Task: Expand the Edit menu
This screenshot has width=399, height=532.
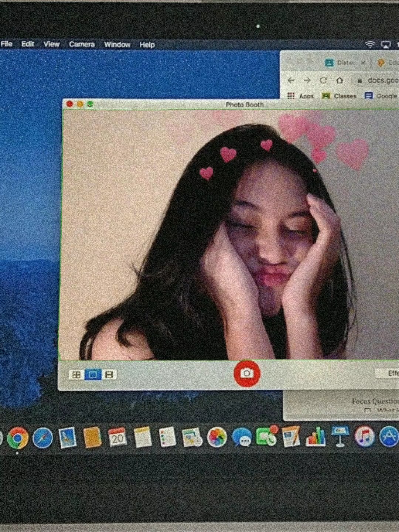Action: click(28, 44)
